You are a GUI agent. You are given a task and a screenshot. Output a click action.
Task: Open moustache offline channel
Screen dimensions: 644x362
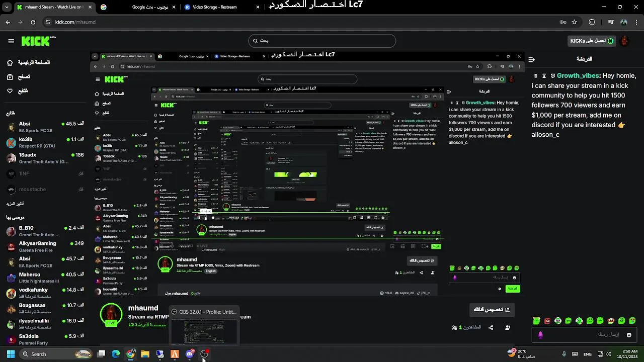coord(45,190)
